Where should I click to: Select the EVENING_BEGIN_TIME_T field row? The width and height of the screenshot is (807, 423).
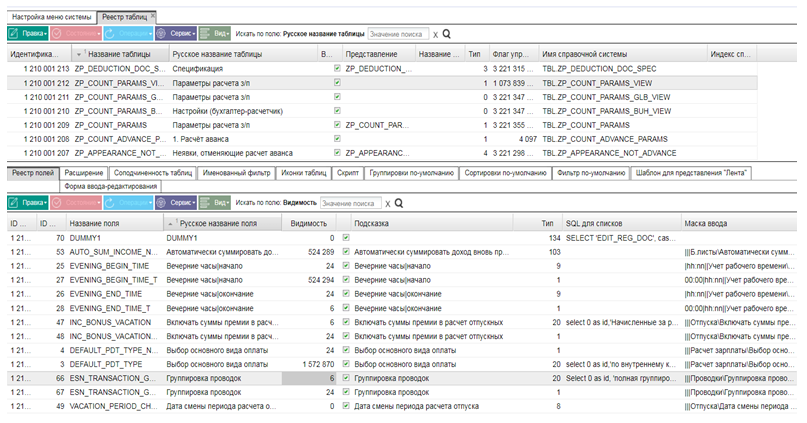(x=401, y=280)
